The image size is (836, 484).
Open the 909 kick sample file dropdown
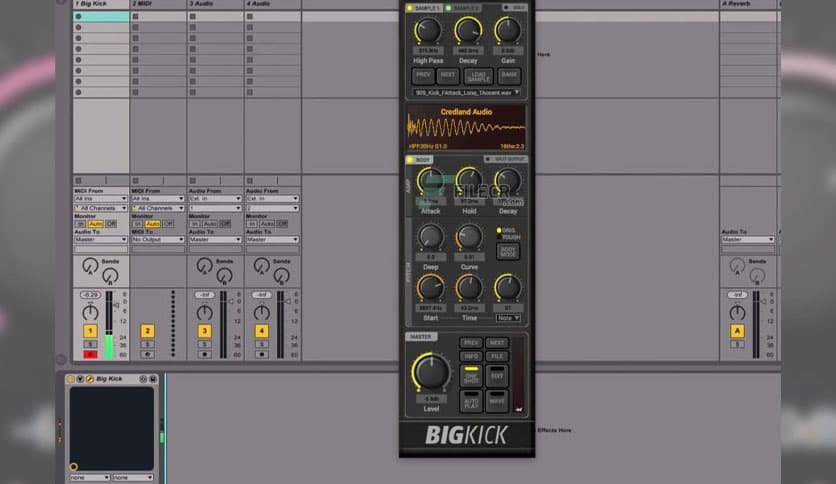(467, 93)
